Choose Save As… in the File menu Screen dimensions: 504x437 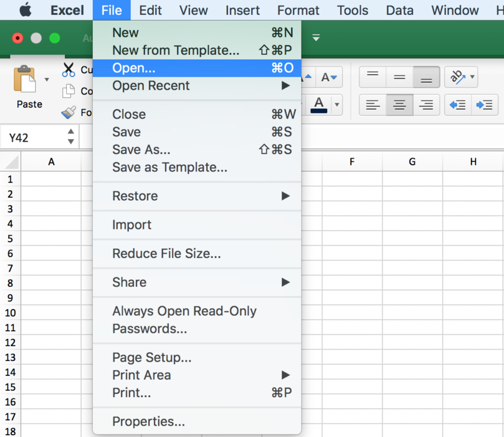tap(197, 150)
